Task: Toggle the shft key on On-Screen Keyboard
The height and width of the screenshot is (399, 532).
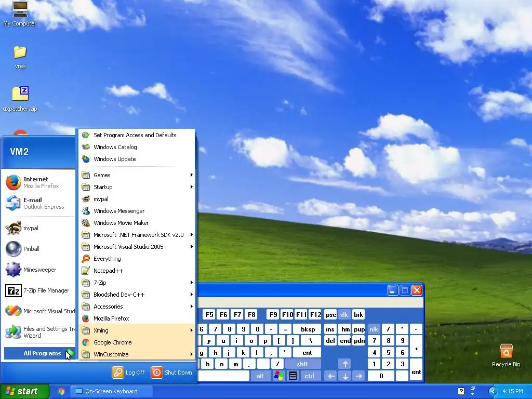Action: 302,364
